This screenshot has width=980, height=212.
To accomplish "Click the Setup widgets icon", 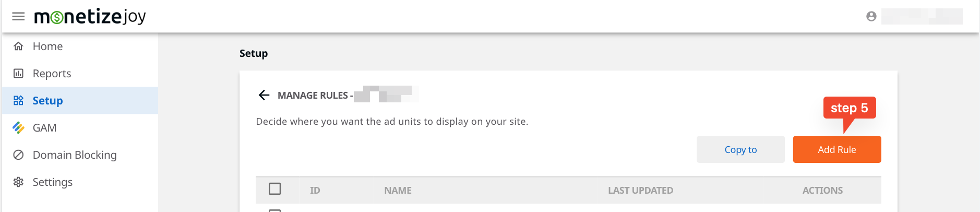I will tap(18, 101).
